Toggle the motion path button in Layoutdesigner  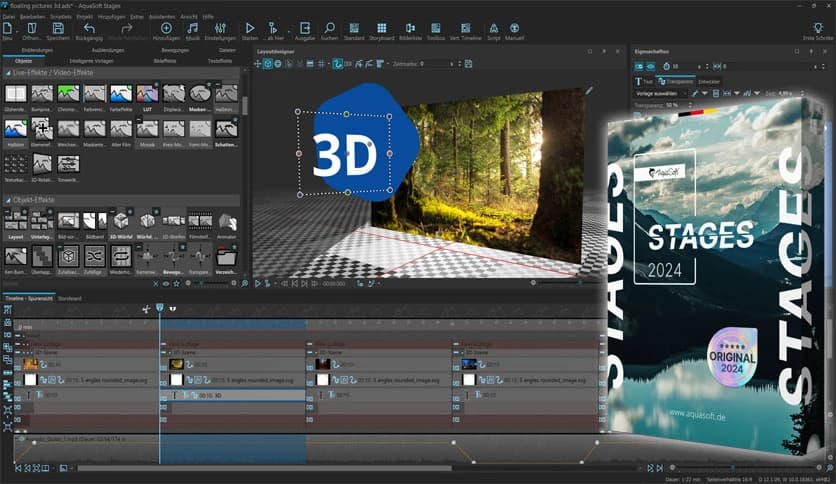(x=337, y=64)
